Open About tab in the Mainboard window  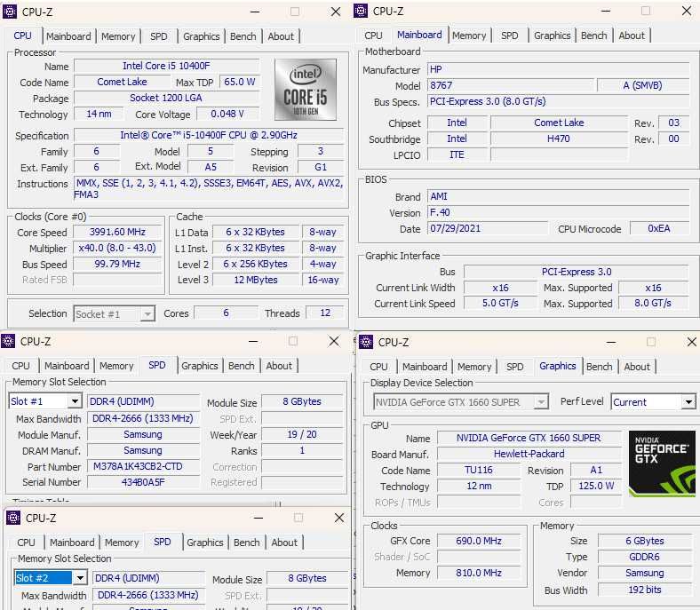pos(632,36)
